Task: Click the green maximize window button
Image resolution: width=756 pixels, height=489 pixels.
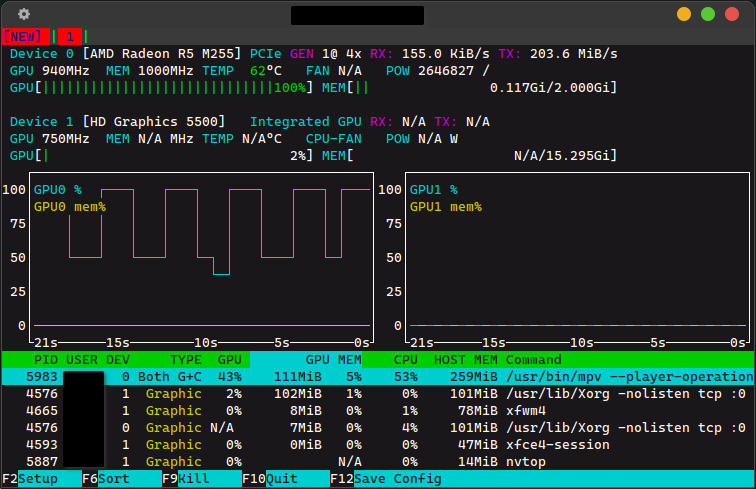Action: [708, 14]
